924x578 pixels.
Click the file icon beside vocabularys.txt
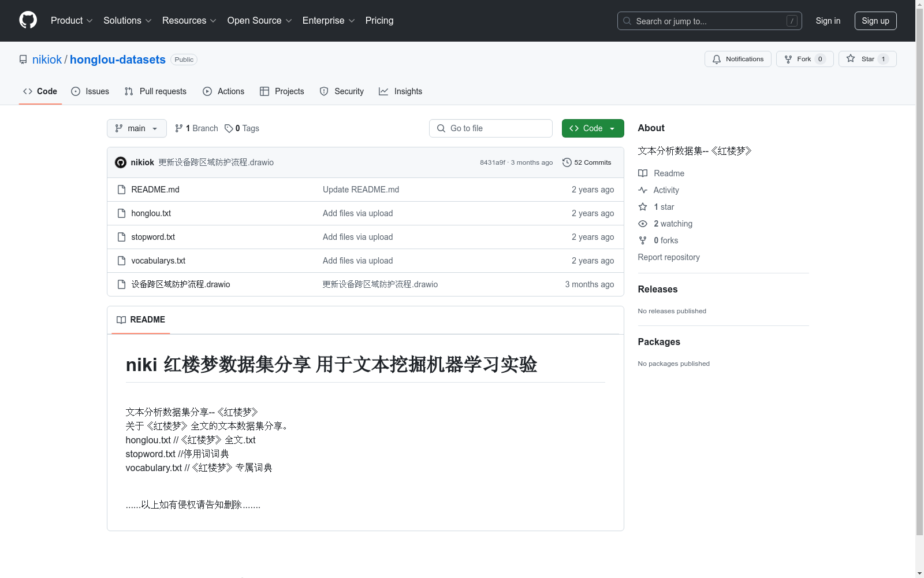click(121, 261)
